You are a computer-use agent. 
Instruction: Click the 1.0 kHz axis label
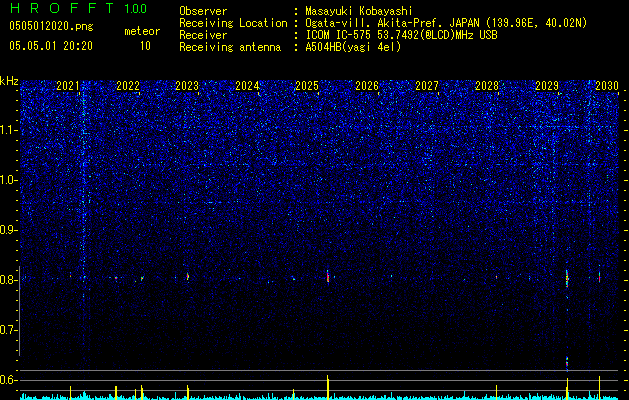9,180
